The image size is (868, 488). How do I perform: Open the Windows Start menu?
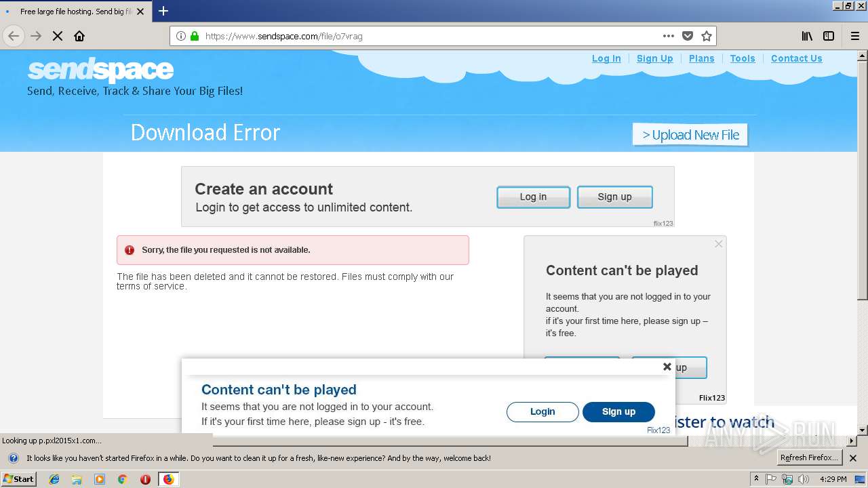tap(18, 479)
